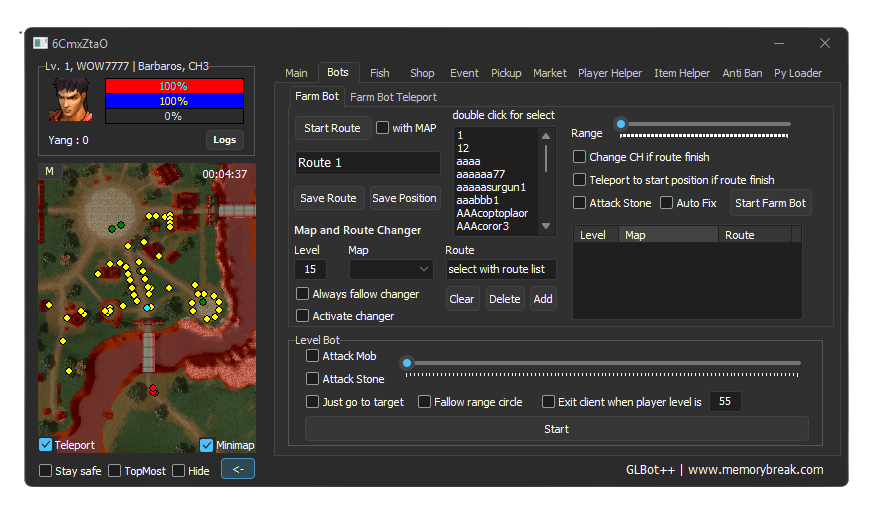Click the "select with route list" field

pos(501,269)
